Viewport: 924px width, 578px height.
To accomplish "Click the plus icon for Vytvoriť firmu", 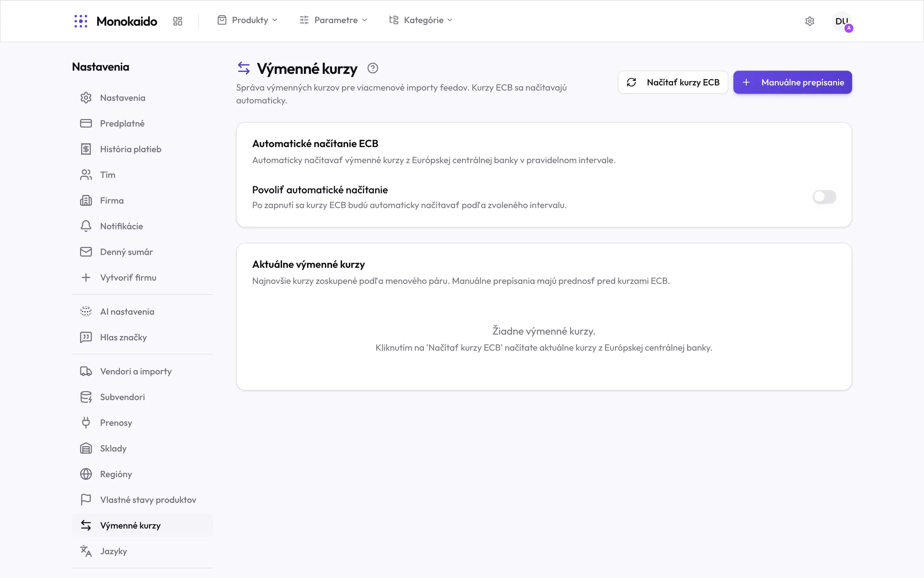I will pyautogui.click(x=86, y=277).
